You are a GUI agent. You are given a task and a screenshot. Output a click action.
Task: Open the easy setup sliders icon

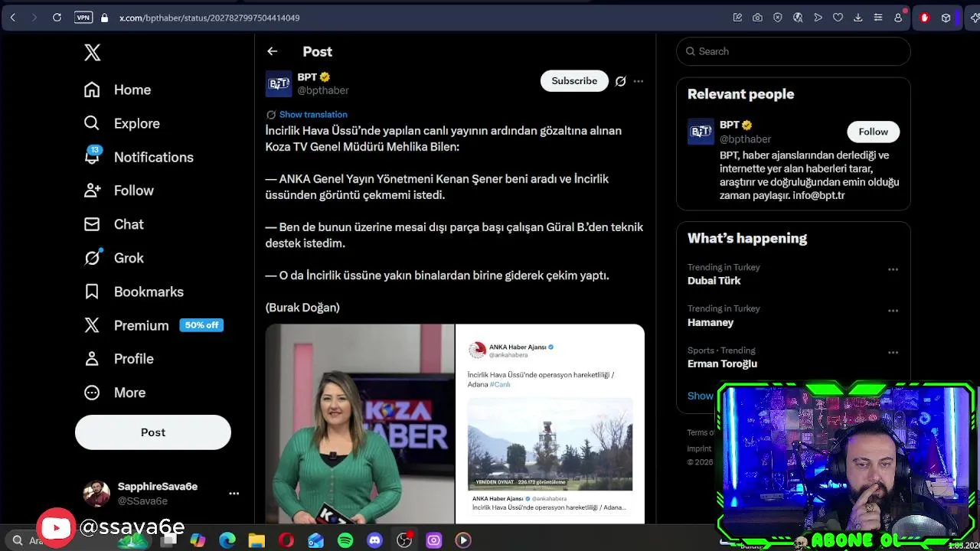pos(878,18)
